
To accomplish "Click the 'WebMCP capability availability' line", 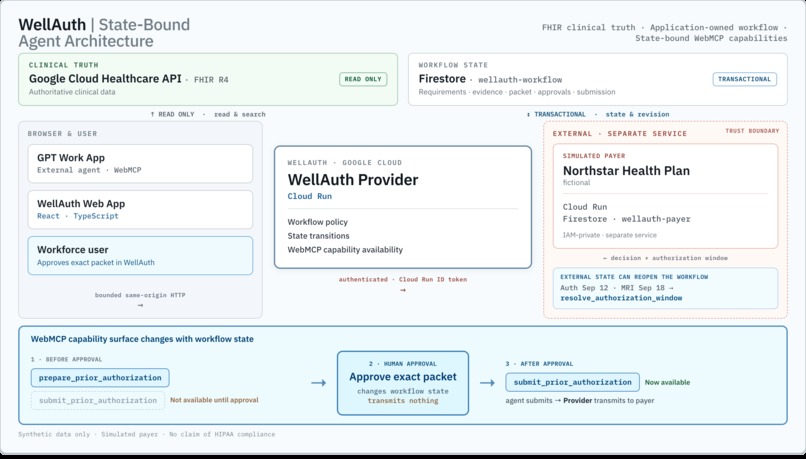I will coord(345,250).
